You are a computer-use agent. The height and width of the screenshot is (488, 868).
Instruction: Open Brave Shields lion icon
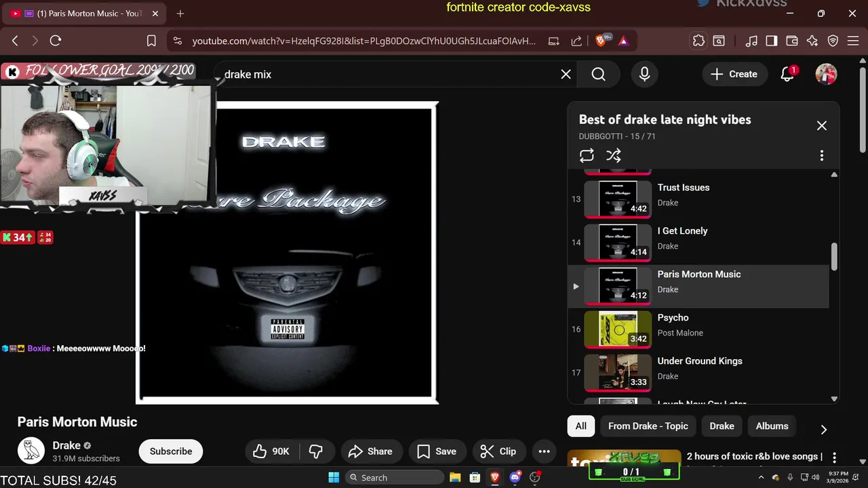[x=601, y=41]
